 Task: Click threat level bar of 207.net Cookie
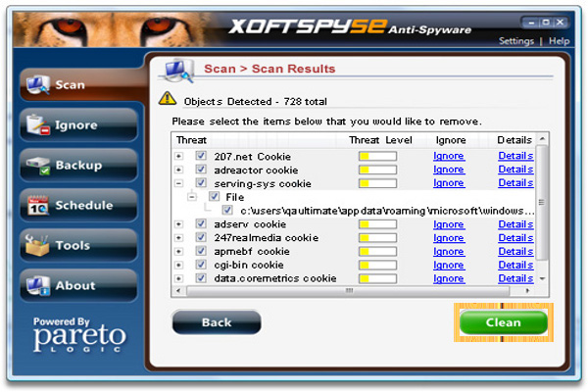tap(377, 156)
